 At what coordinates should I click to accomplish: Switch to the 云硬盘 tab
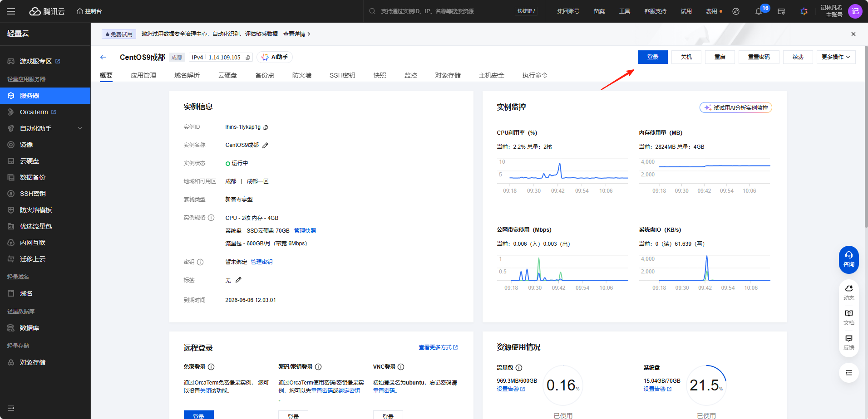[x=227, y=75]
